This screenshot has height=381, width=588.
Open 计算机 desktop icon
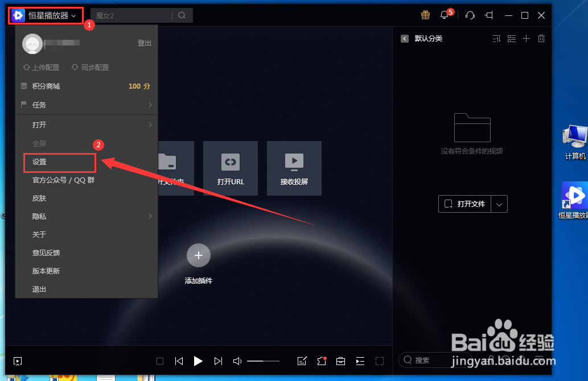click(575, 142)
